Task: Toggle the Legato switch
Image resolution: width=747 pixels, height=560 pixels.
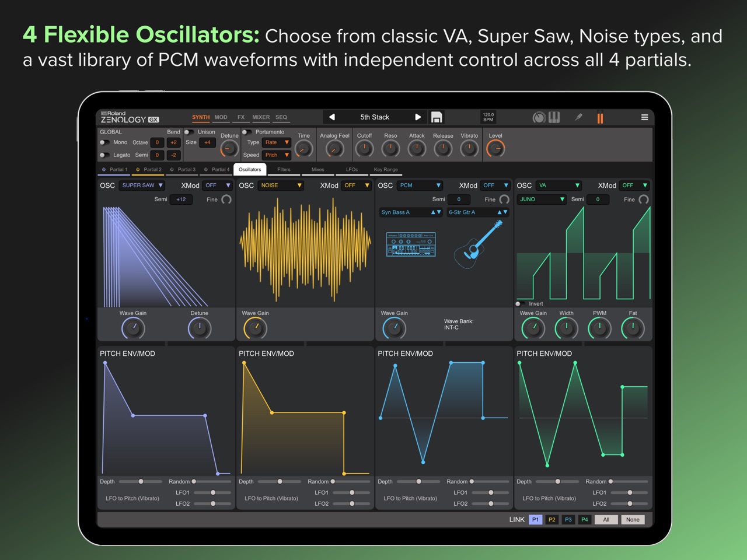Action: (104, 155)
